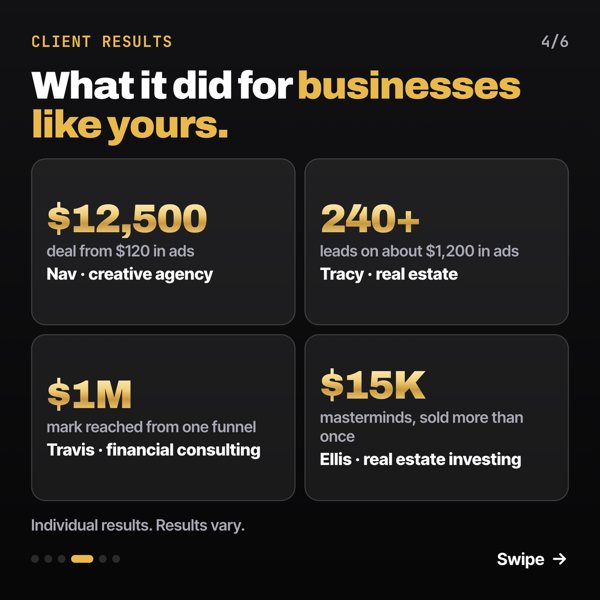Click the Nav · creative agency name
This screenshot has width=600, height=600.
click(129, 274)
